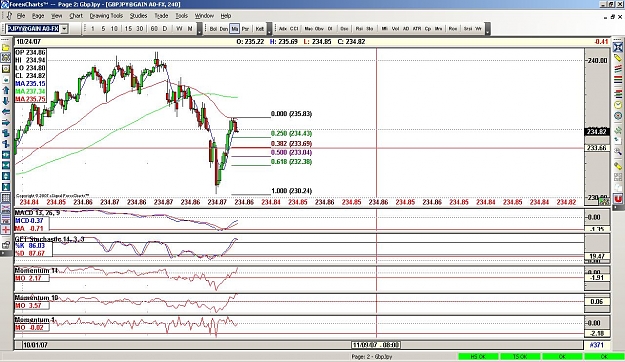Open the Window menu
Viewport: 625px width, 362px height.
[x=204, y=16]
